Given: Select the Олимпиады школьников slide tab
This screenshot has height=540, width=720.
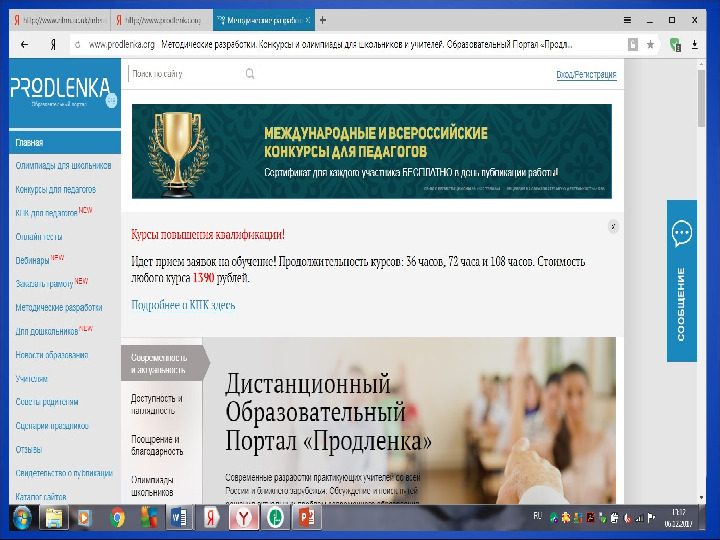Looking at the screenshot, I should pyautogui.click(x=152, y=486).
